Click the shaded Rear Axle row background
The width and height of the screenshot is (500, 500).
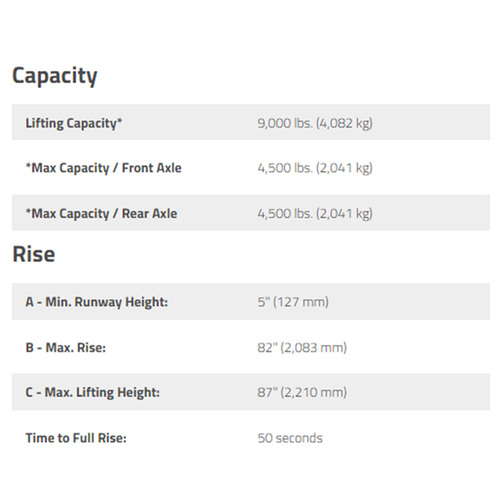251,213
